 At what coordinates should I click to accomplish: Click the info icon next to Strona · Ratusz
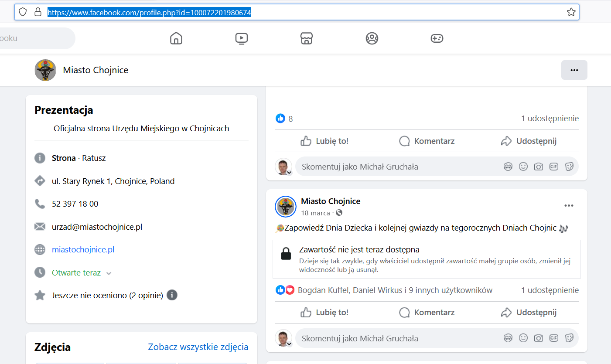(x=40, y=158)
